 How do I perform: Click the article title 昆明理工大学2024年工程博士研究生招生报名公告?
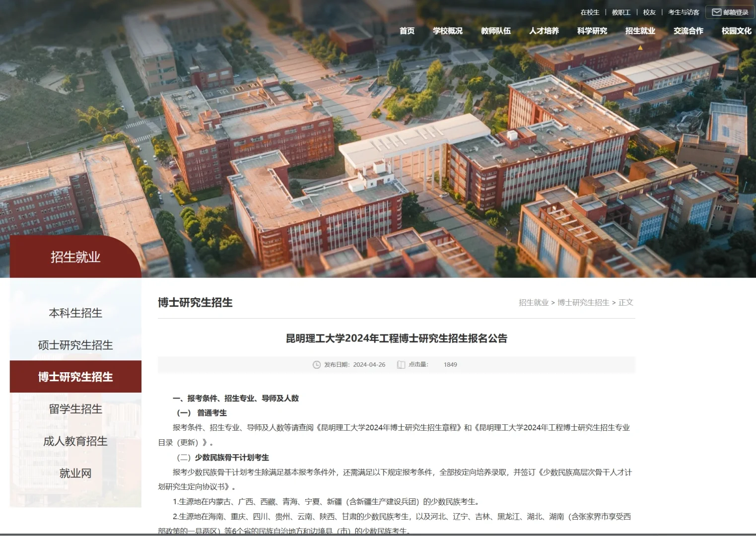(x=397, y=338)
